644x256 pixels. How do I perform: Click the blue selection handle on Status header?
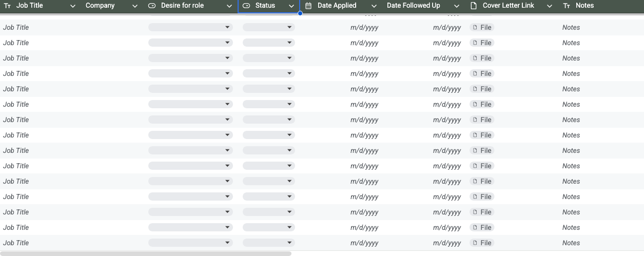coord(300,13)
